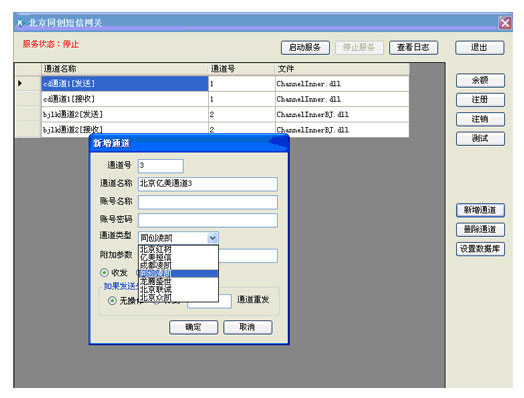The width and height of the screenshot is (524, 398).
Task: Click the 服务状态：停止 status text
Action: [51, 44]
